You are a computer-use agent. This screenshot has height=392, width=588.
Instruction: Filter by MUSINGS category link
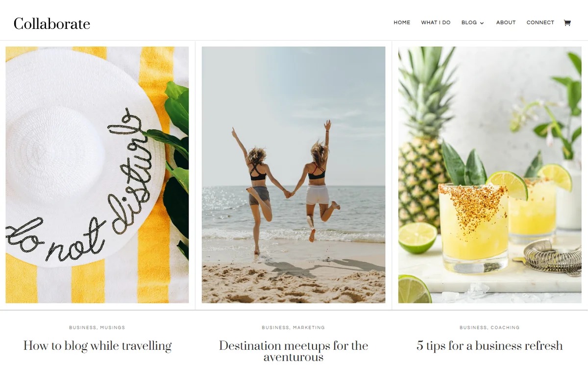pyautogui.click(x=113, y=327)
